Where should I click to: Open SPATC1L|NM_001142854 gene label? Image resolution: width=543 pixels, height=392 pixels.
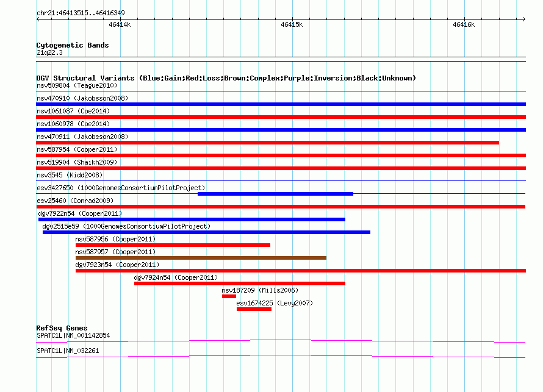73,335
